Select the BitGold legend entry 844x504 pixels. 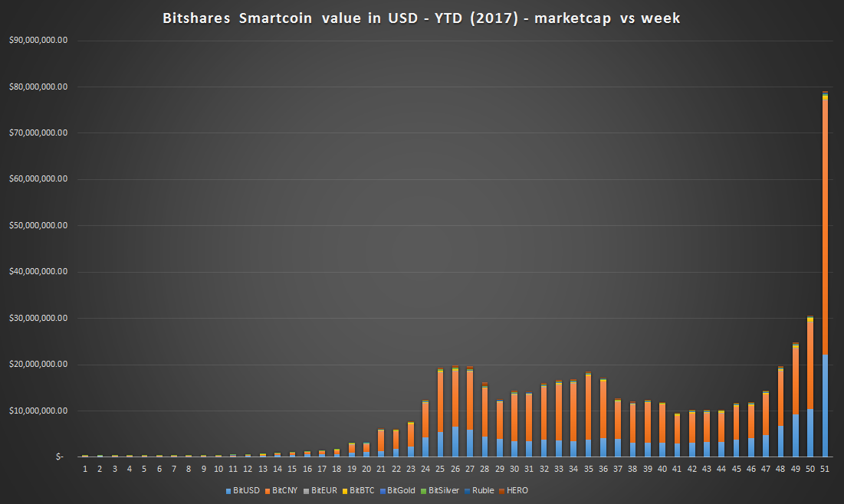pyautogui.click(x=397, y=490)
